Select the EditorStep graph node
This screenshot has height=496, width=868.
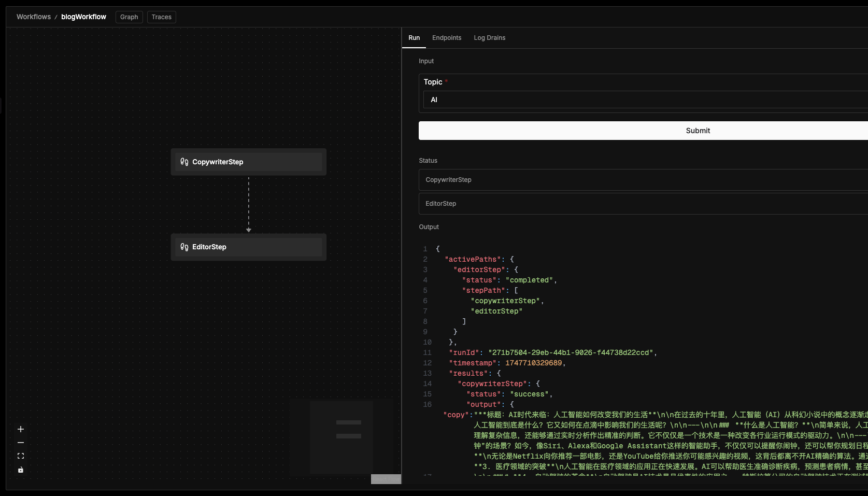pyautogui.click(x=249, y=247)
